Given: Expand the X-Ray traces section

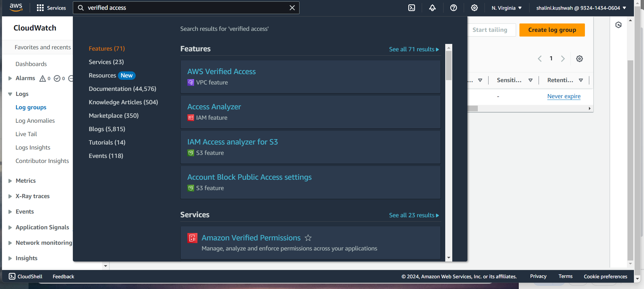Looking at the screenshot, I should [x=10, y=196].
